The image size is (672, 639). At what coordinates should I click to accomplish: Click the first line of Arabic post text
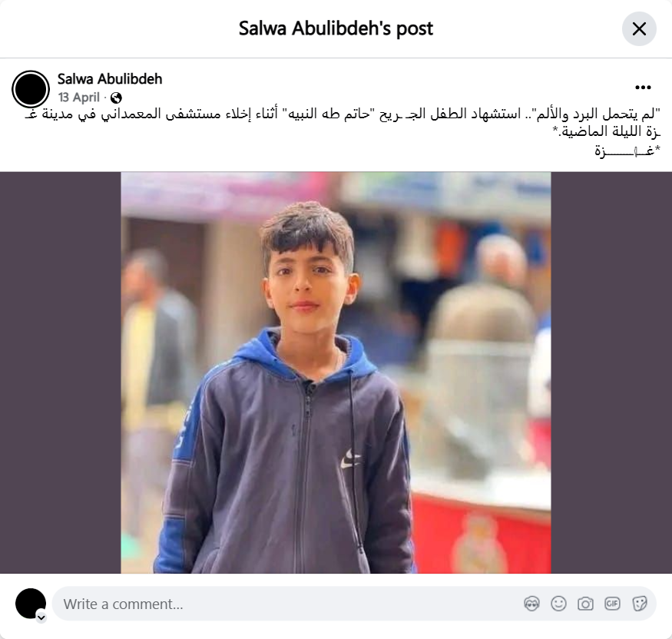[x=343, y=114]
